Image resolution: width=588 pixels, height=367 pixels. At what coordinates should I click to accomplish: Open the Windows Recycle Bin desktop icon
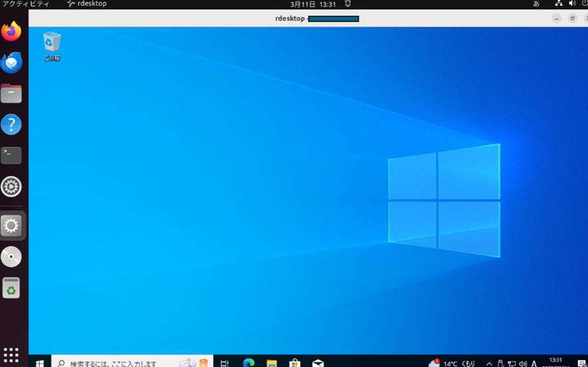point(52,46)
